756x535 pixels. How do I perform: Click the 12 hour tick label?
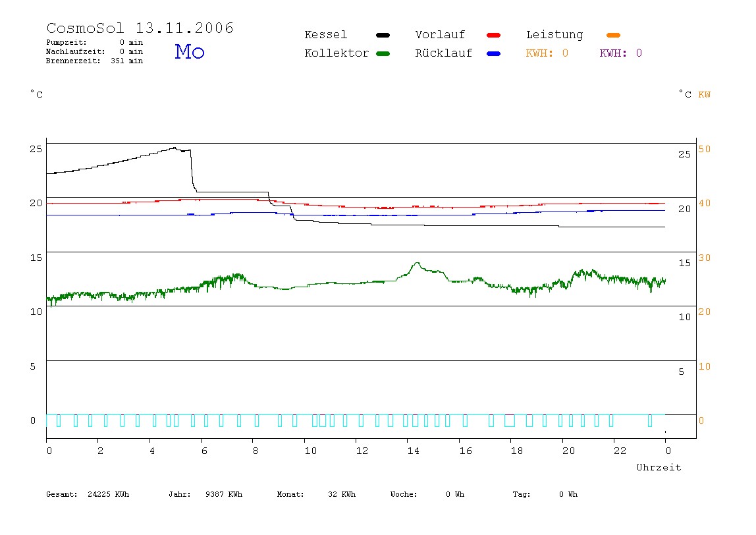coord(362,451)
